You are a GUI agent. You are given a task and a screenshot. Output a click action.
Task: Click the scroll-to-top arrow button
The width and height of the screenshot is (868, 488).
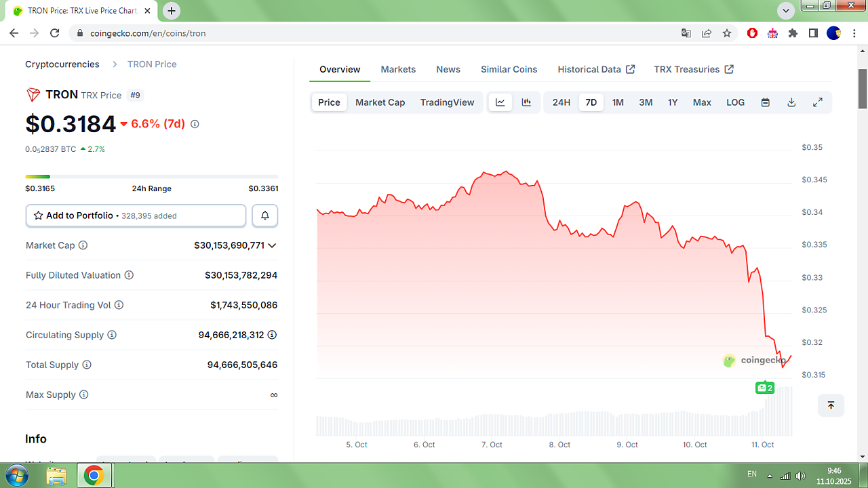coord(831,405)
